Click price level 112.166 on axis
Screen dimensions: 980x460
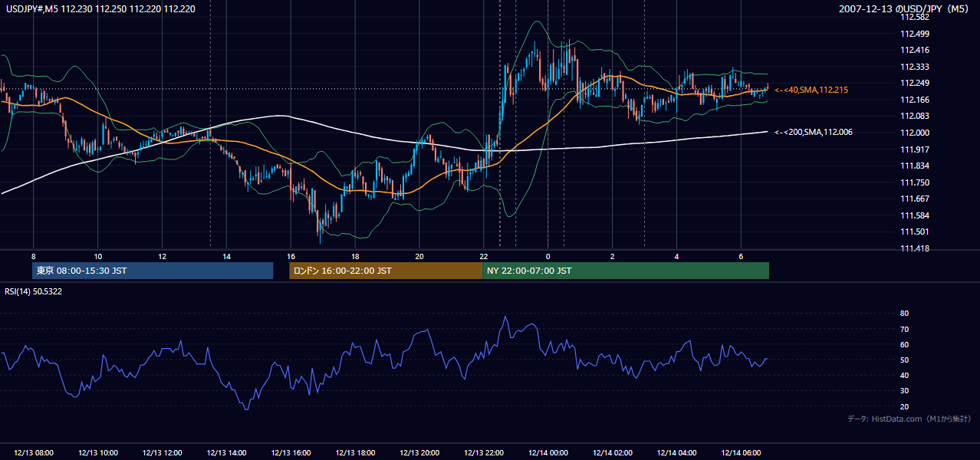click(x=916, y=100)
